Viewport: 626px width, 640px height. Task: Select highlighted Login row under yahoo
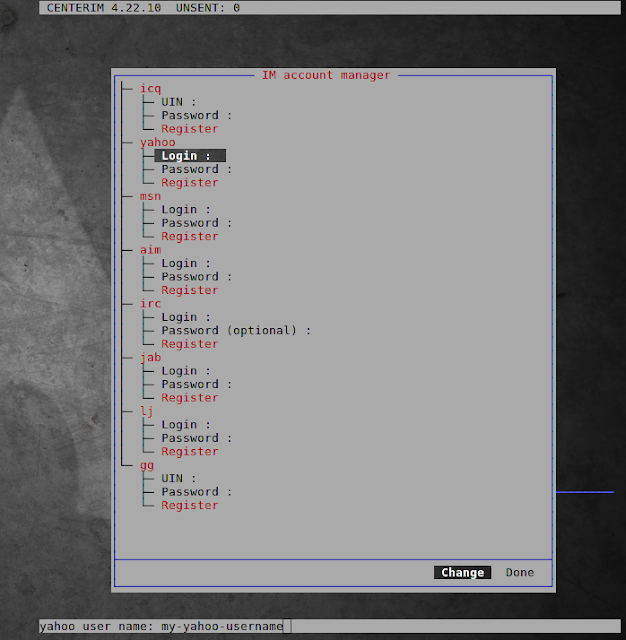190,156
